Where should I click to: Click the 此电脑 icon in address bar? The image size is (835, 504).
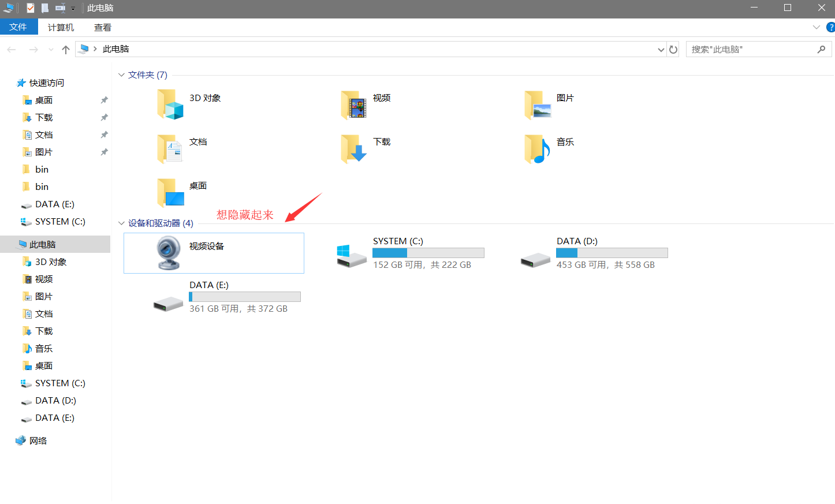point(84,49)
